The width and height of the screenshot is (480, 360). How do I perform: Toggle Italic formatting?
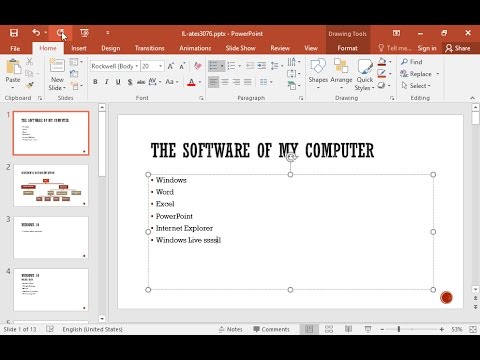coord(107,82)
